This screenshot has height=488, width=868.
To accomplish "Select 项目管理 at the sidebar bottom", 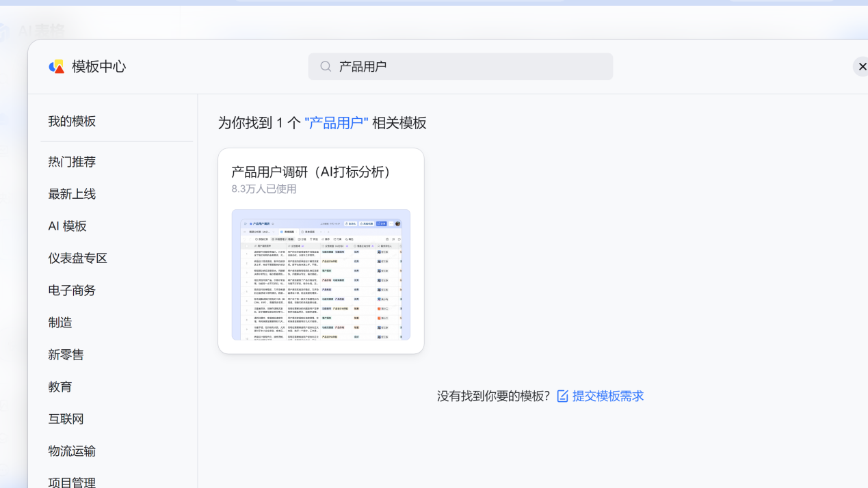I will (72, 481).
